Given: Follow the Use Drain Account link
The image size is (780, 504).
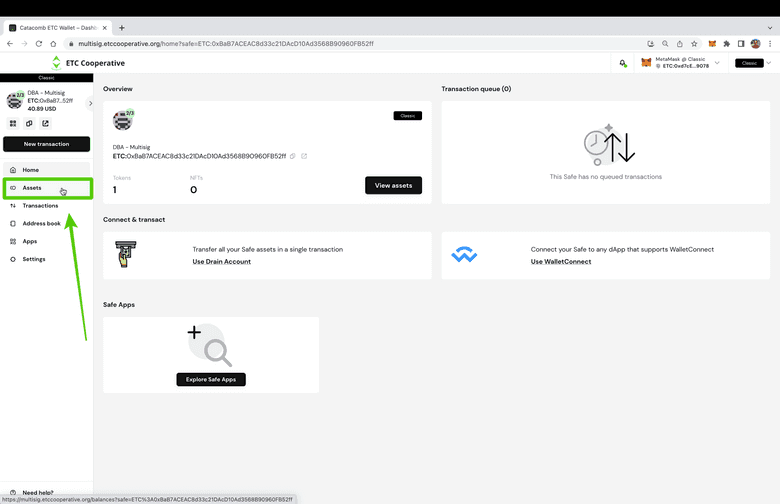Looking at the screenshot, I should 221,262.
